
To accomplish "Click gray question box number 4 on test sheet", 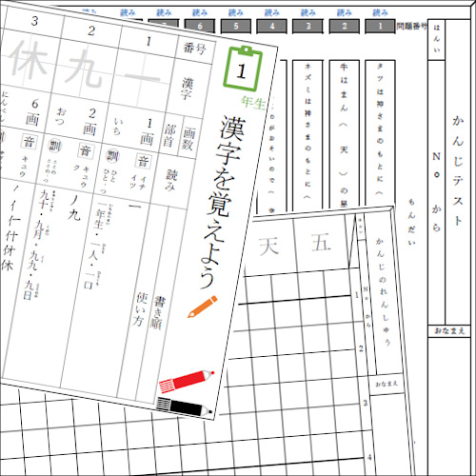I will (x=272, y=27).
